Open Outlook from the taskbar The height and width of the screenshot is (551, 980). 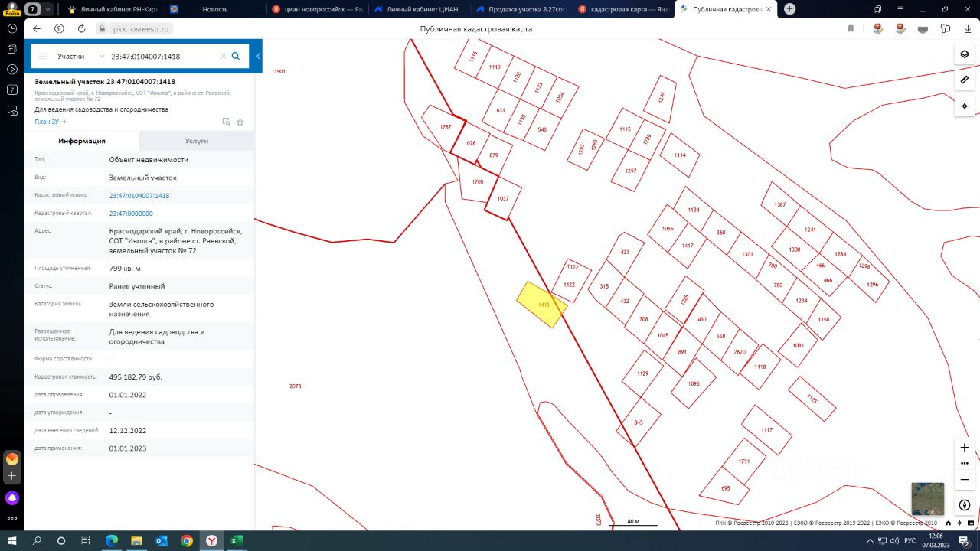click(162, 540)
